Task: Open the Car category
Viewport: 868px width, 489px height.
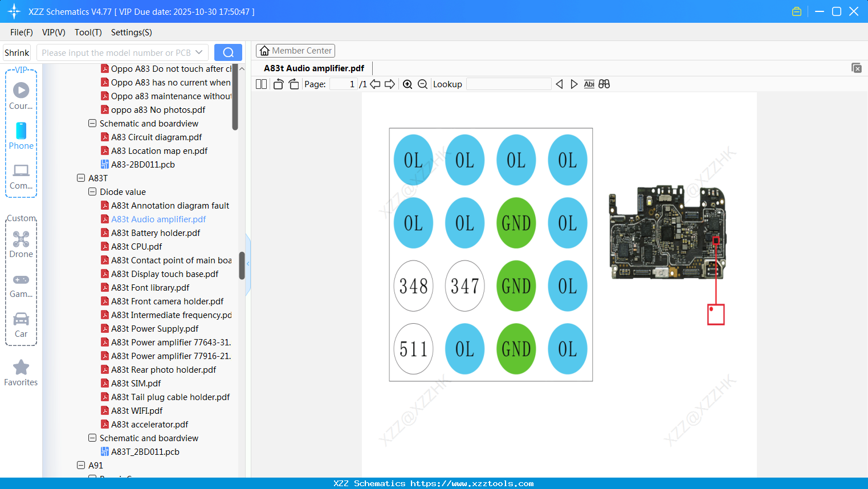Action: coord(21,325)
